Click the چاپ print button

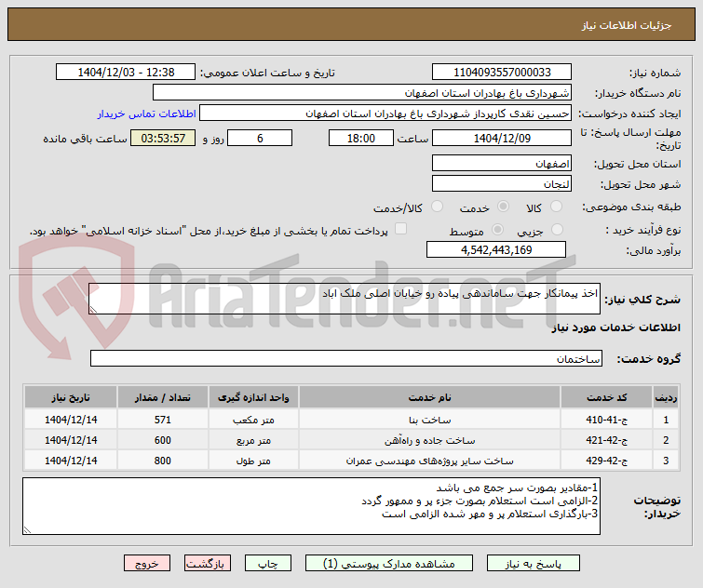pos(267,564)
